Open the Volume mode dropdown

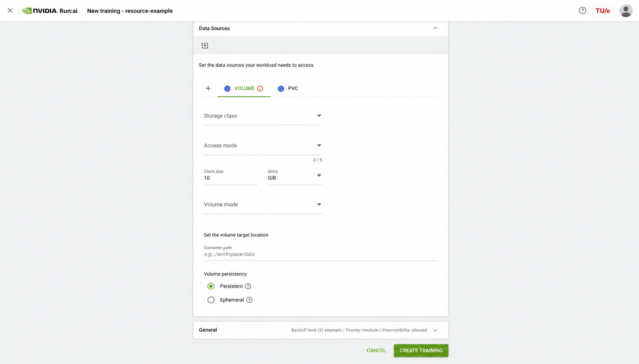tap(263, 205)
